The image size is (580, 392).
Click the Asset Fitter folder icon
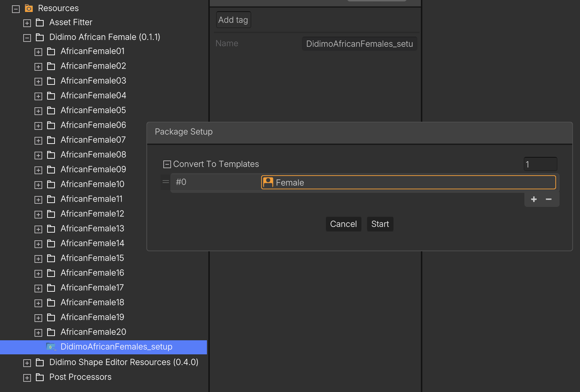(40, 23)
